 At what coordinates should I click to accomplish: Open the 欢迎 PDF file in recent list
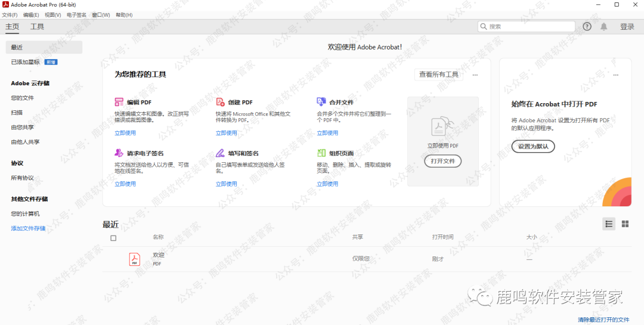(158, 255)
